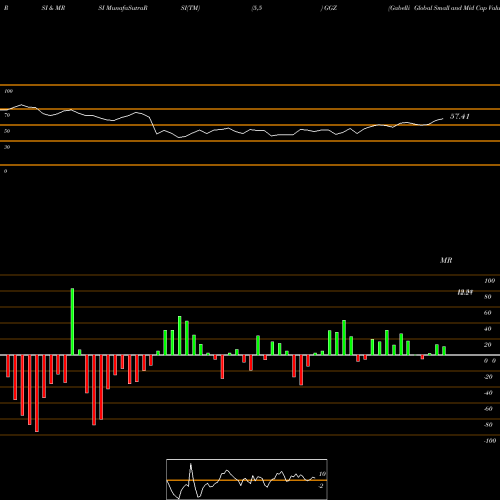
Task: Click the 80 label on the MR axis
Action: coord(488,297)
